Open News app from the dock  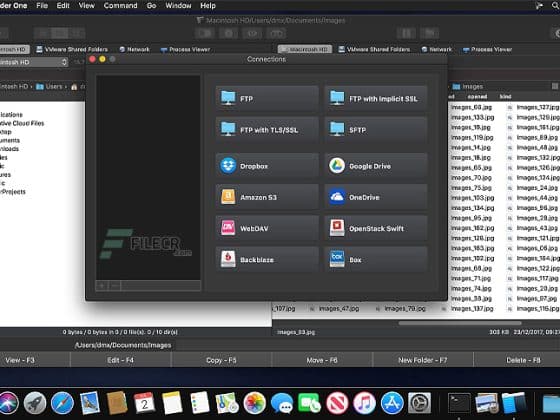click(x=337, y=403)
